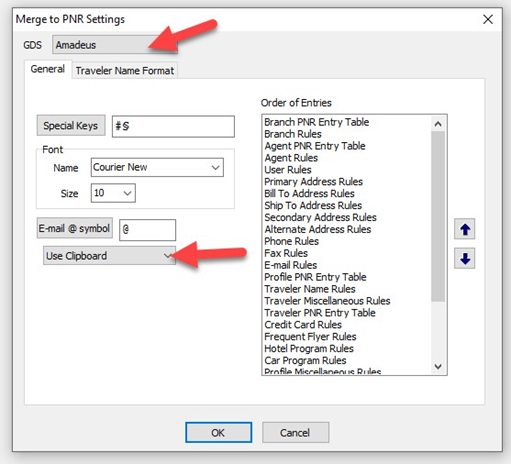This screenshot has width=511, height=464.
Task: Open the Font Name dropdown
Action: click(x=157, y=167)
